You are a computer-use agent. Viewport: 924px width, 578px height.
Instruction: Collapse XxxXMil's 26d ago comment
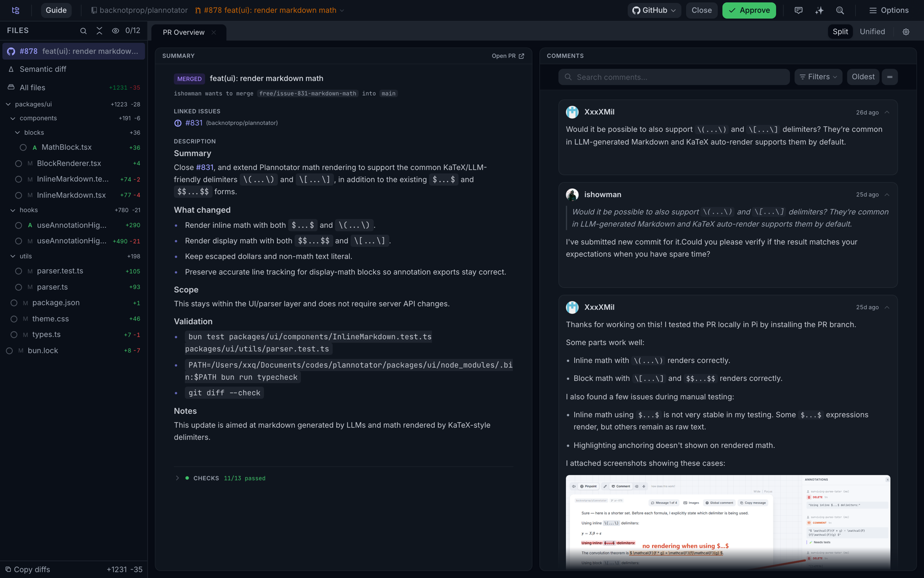887,112
